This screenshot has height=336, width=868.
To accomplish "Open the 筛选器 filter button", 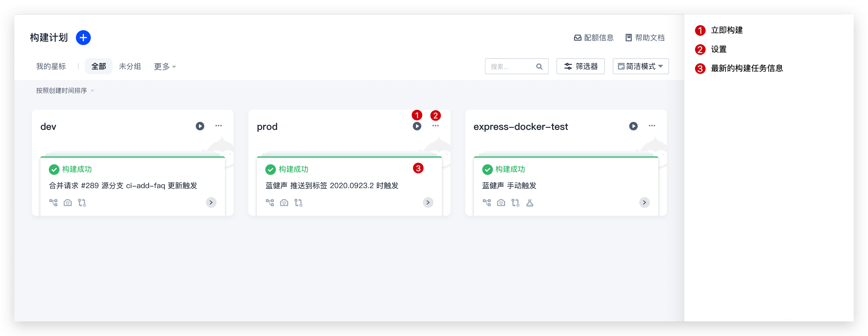I will (580, 66).
